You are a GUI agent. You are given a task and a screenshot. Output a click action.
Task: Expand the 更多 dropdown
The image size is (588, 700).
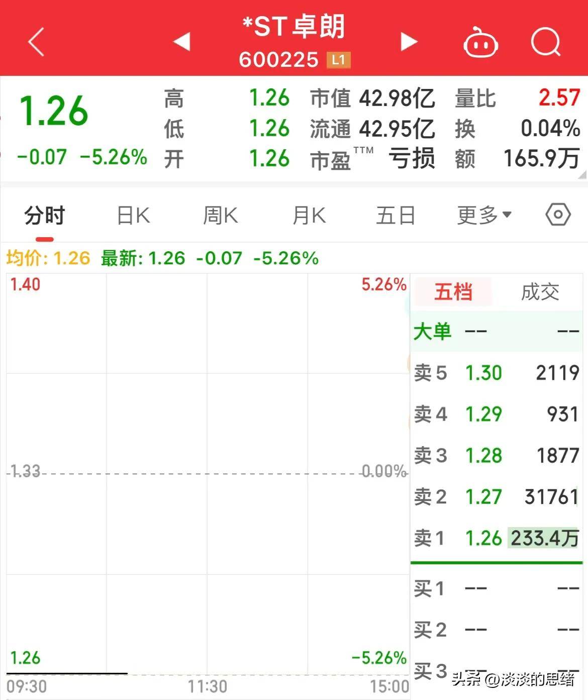pyautogui.click(x=484, y=215)
